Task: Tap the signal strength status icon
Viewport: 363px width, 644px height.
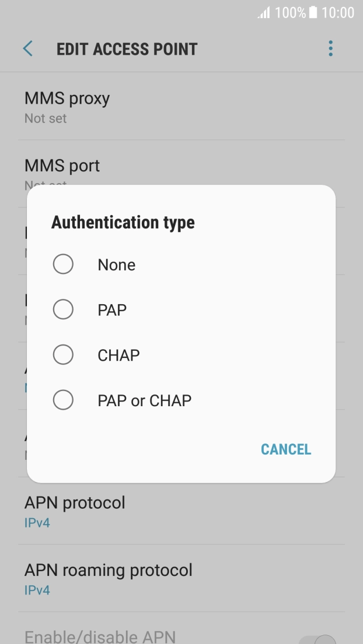Action: (x=264, y=13)
